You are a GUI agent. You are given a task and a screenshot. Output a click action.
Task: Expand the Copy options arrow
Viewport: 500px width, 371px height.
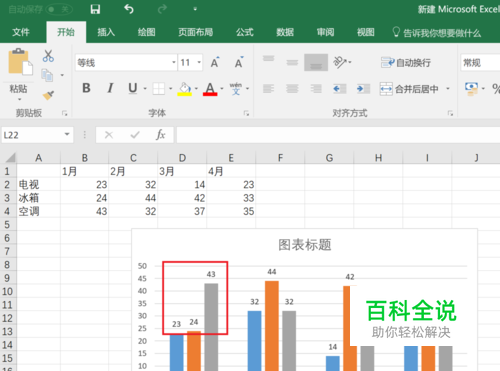[x=62, y=75]
